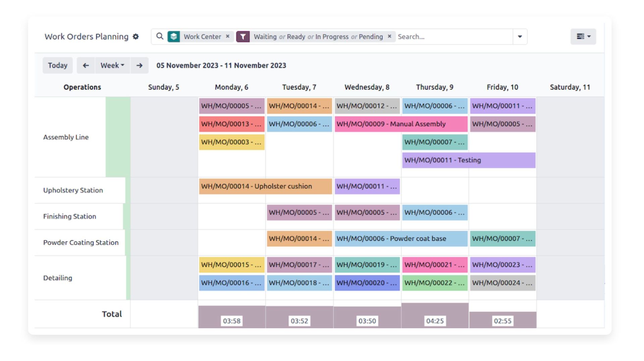Click the teal Work Center group-by icon

tap(174, 37)
